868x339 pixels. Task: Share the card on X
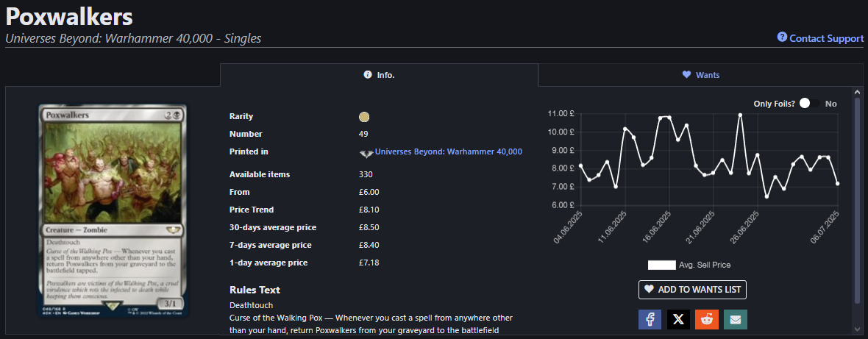coord(679,319)
